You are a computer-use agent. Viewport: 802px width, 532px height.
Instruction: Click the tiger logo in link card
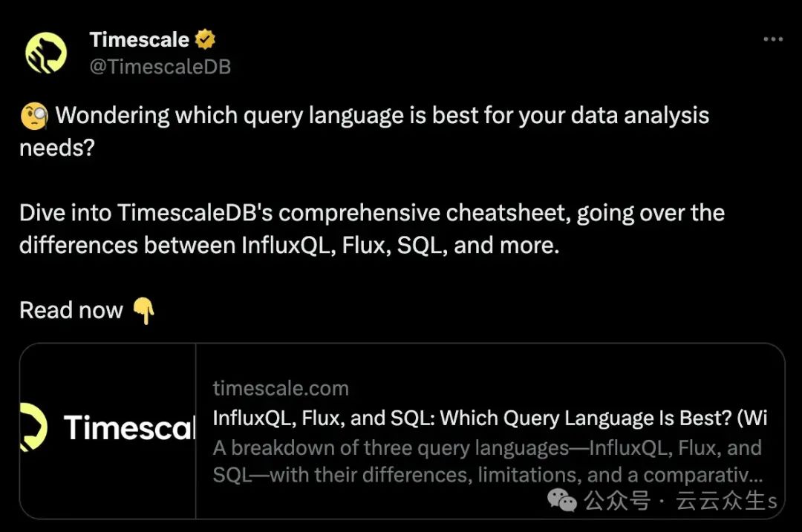click(33, 428)
